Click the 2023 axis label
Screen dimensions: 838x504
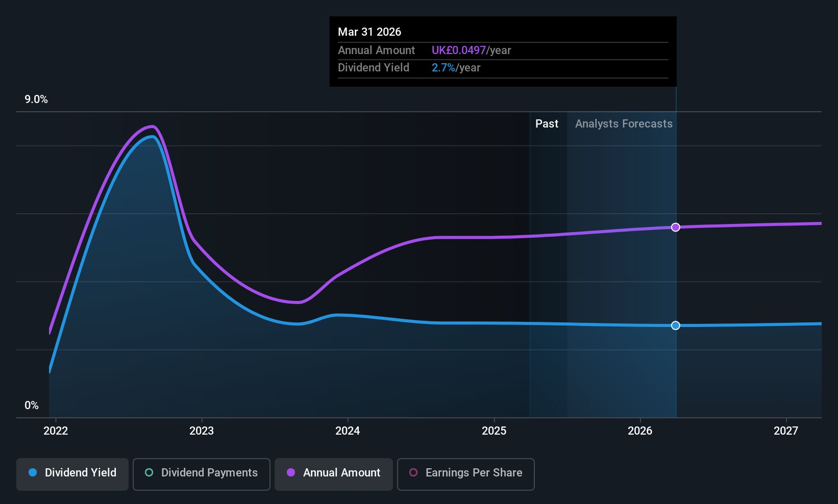click(202, 431)
